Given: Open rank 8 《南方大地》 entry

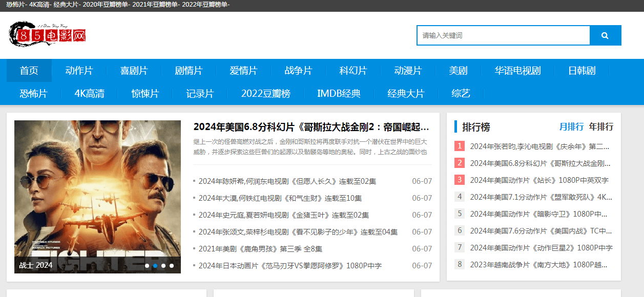Looking at the screenshot, I should point(538,265).
